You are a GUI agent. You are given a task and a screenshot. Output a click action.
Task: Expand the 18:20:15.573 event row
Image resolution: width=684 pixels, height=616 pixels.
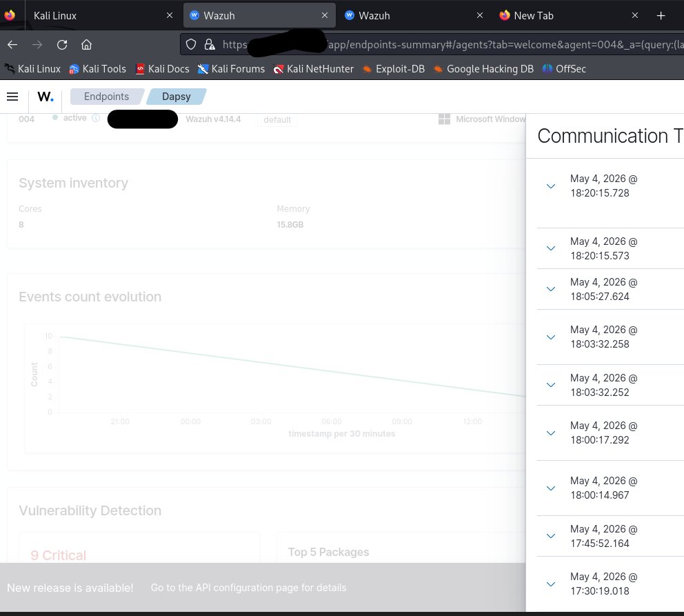[x=551, y=248]
